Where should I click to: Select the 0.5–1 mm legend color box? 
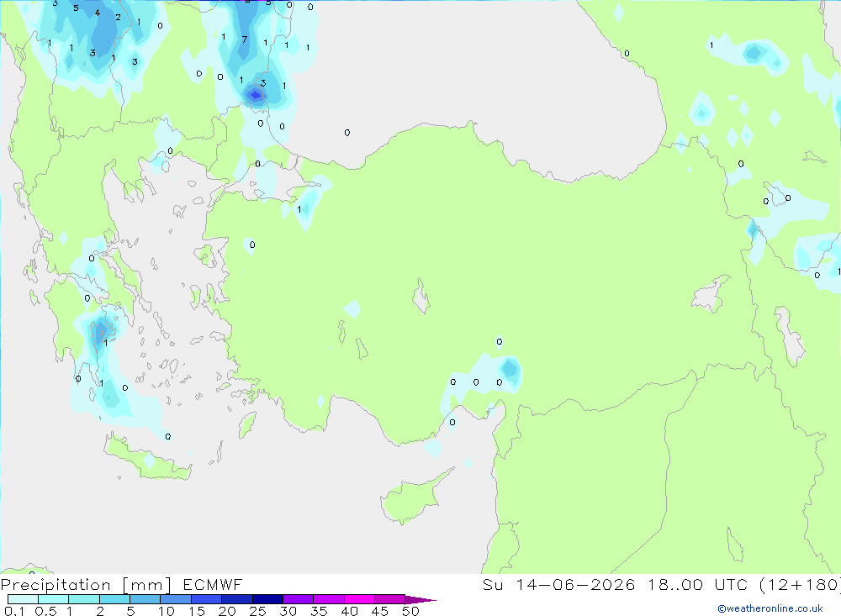tap(53, 599)
